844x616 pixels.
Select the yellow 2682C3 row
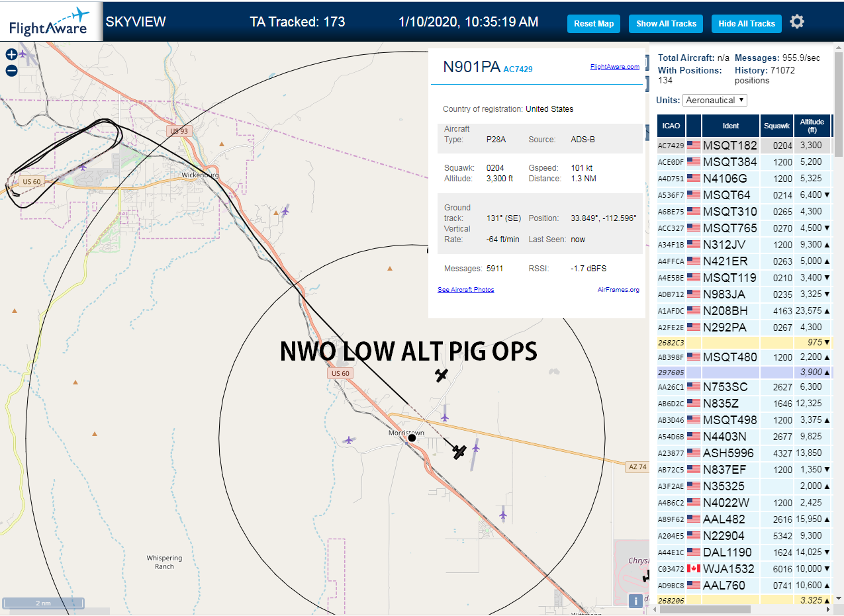[744, 342]
